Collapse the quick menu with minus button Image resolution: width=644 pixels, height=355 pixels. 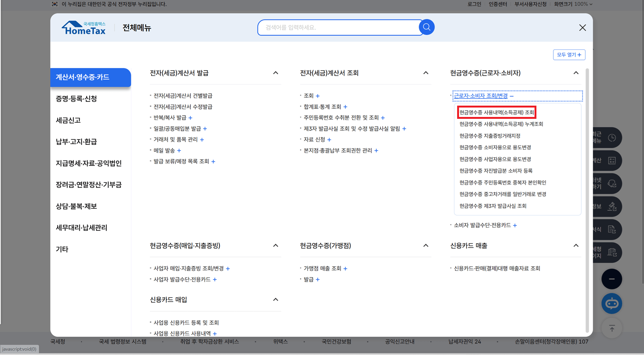coord(612,279)
